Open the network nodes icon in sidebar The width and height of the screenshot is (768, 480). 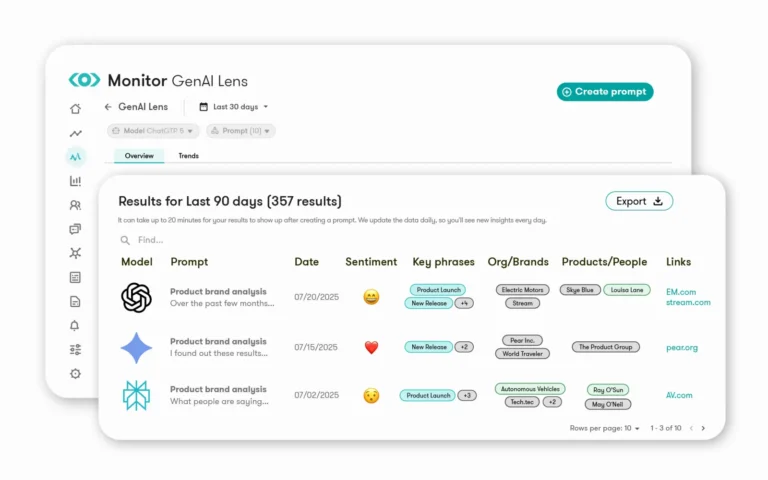click(75, 253)
